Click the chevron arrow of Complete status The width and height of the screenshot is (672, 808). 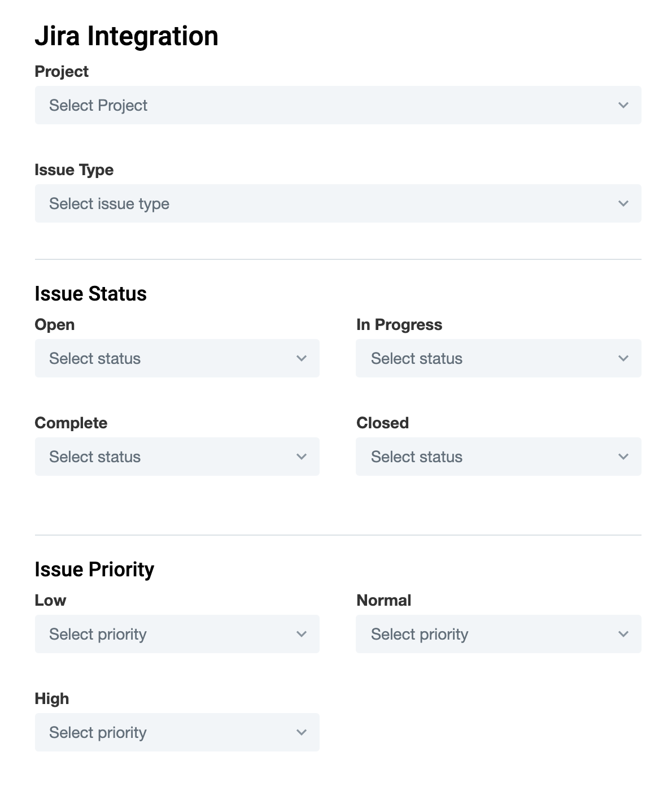click(x=302, y=457)
